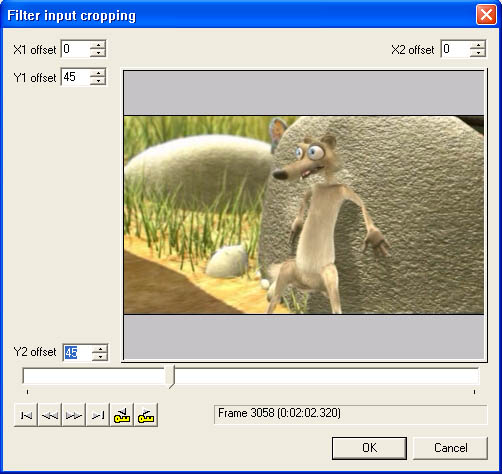Decrease X1 offset with down arrow
Viewport: 502px width, 474px height.
(x=98, y=53)
